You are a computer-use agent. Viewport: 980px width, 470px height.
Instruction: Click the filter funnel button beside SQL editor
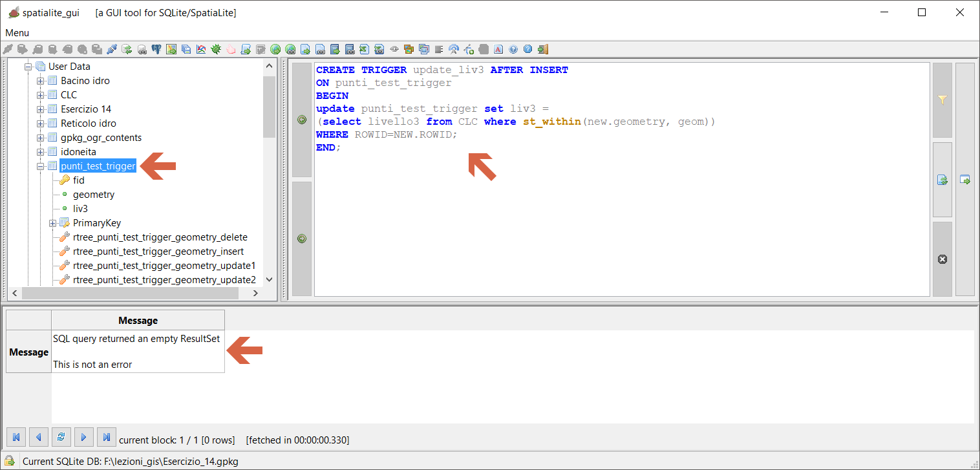pyautogui.click(x=942, y=100)
